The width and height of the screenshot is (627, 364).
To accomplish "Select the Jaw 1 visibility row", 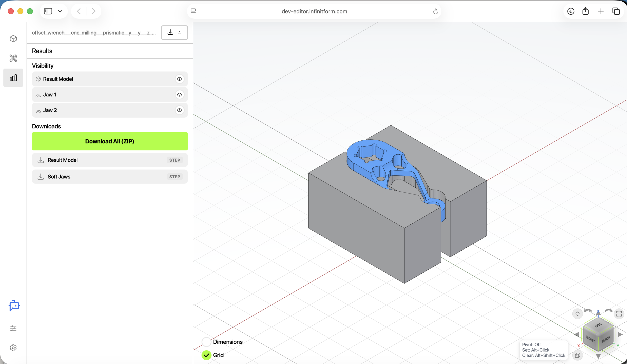I will (x=110, y=95).
